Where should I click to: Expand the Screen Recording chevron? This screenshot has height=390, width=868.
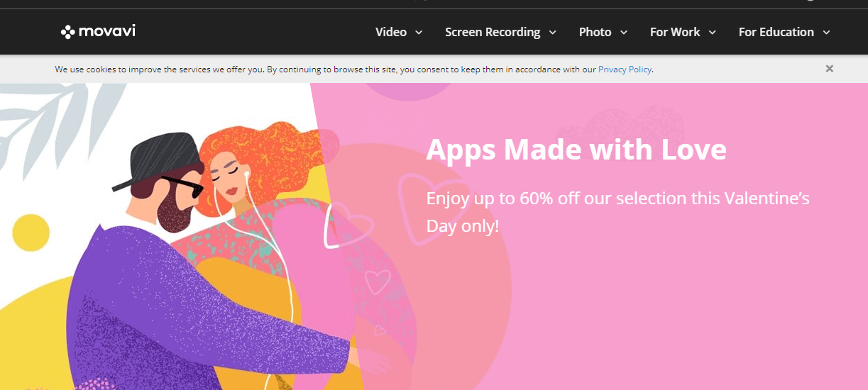tap(552, 33)
